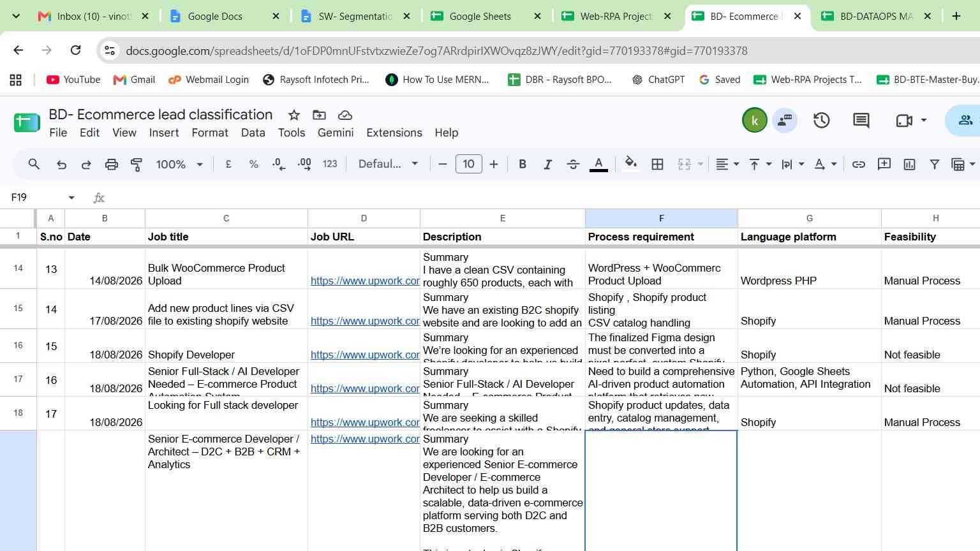Image resolution: width=980 pixels, height=551 pixels.
Task: Open the comments panel icon
Action: (861, 120)
